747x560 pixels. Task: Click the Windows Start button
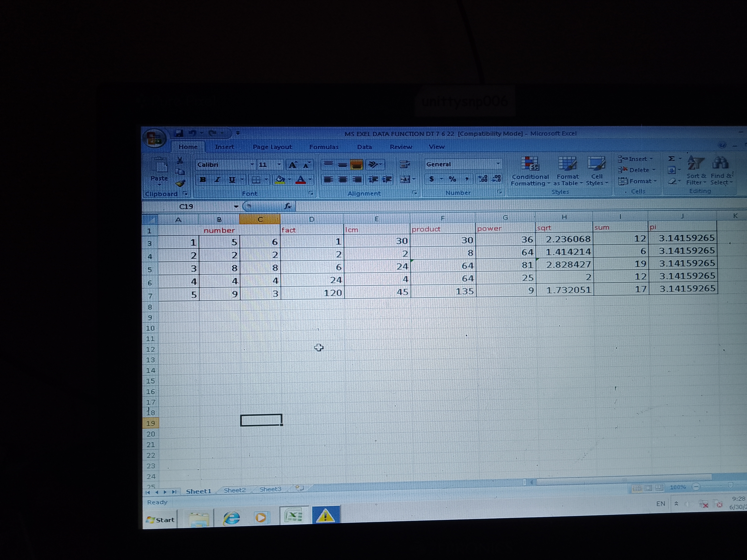[x=160, y=519]
